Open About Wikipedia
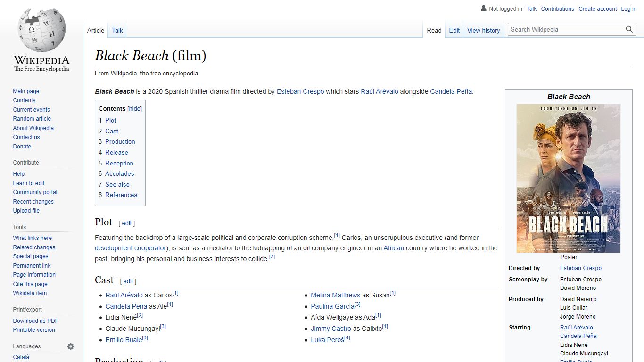The width and height of the screenshot is (644, 362). point(33,128)
